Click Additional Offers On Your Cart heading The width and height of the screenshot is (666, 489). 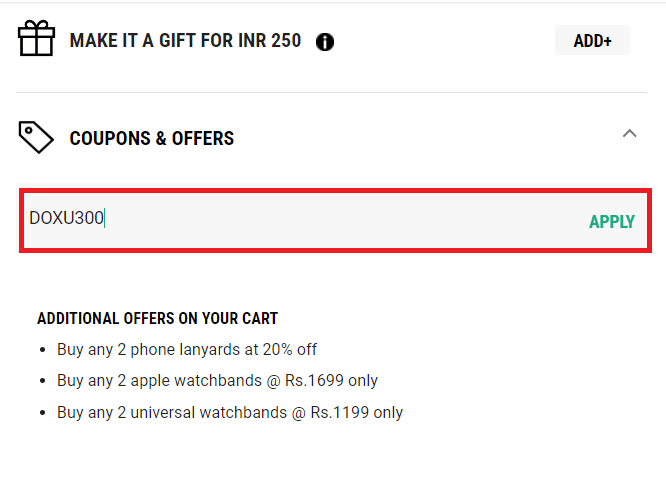point(157,319)
